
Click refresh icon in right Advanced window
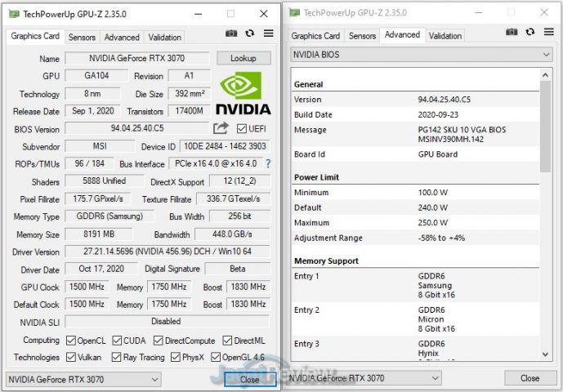(x=530, y=32)
